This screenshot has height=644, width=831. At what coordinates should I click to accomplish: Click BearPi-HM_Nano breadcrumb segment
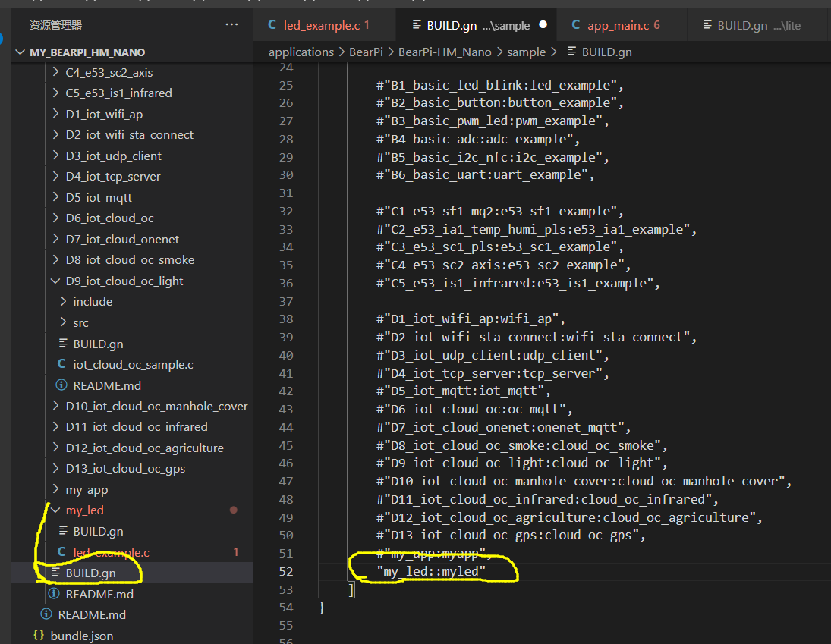[445, 52]
